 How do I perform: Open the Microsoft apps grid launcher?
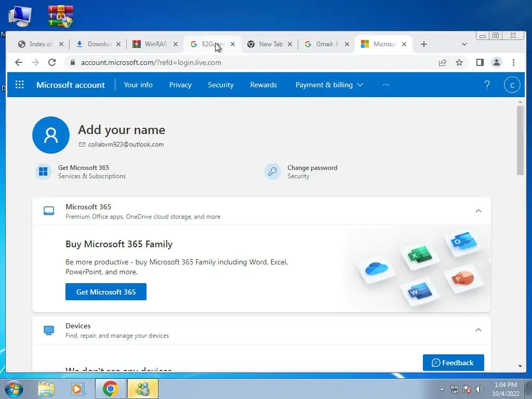[x=20, y=85]
